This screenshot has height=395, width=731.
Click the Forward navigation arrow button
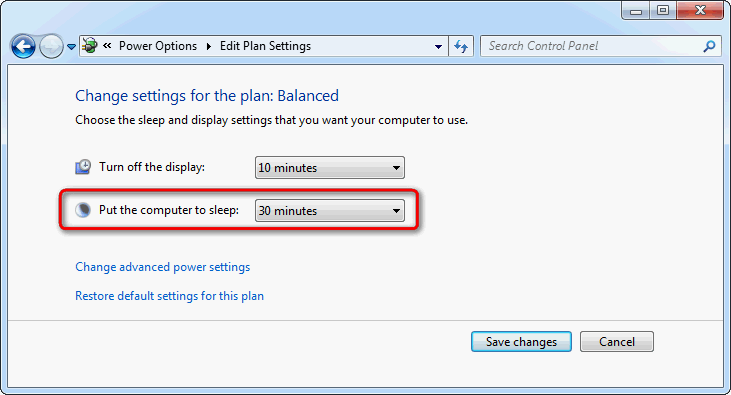pyautogui.click(x=51, y=47)
